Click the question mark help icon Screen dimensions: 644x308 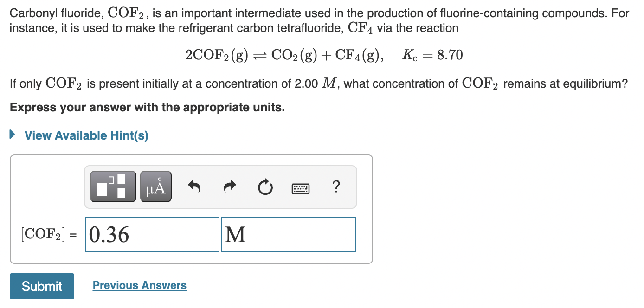pyautogui.click(x=335, y=186)
